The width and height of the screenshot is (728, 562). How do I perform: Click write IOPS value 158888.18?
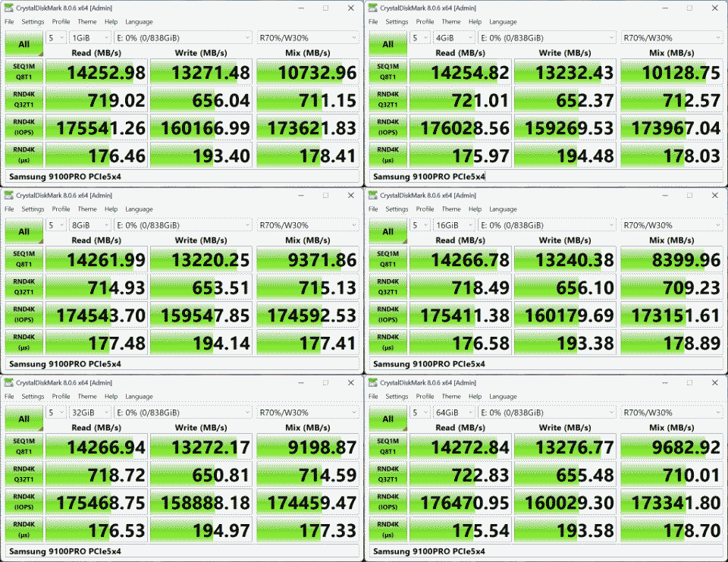206,503
